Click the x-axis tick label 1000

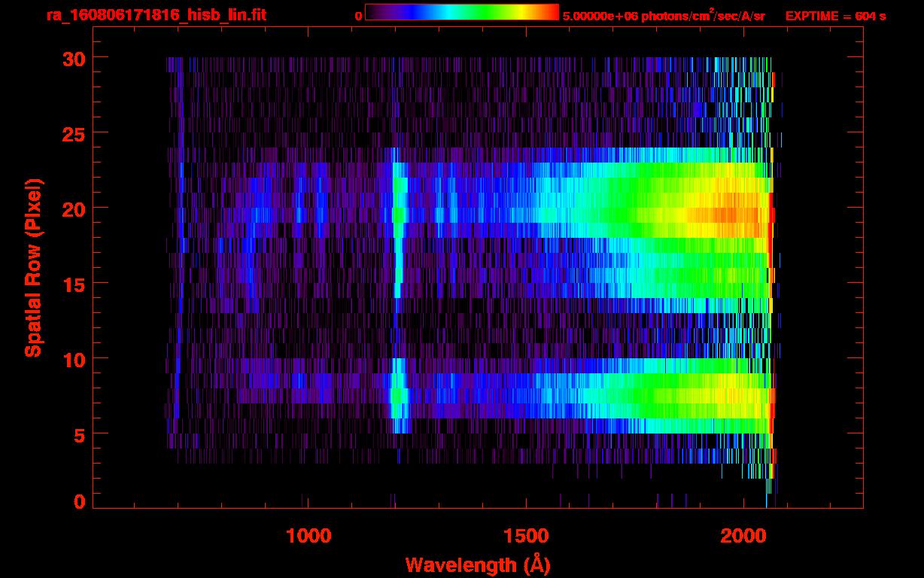[x=309, y=535]
